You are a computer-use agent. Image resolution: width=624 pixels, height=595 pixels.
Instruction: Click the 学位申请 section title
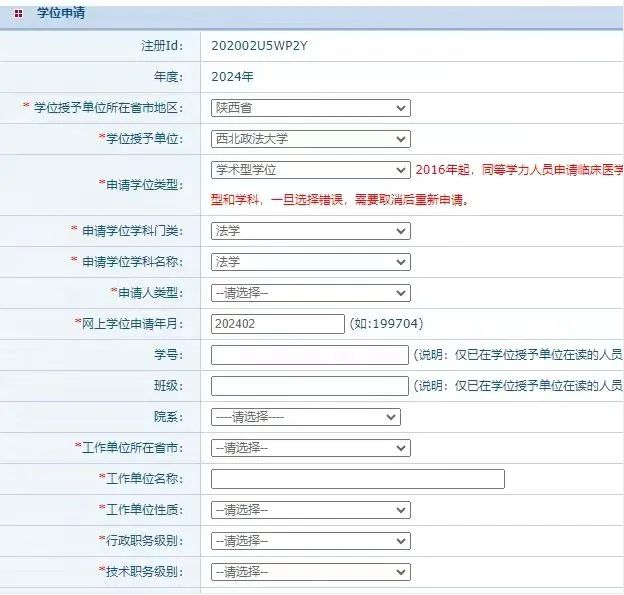tap(61, 13)
